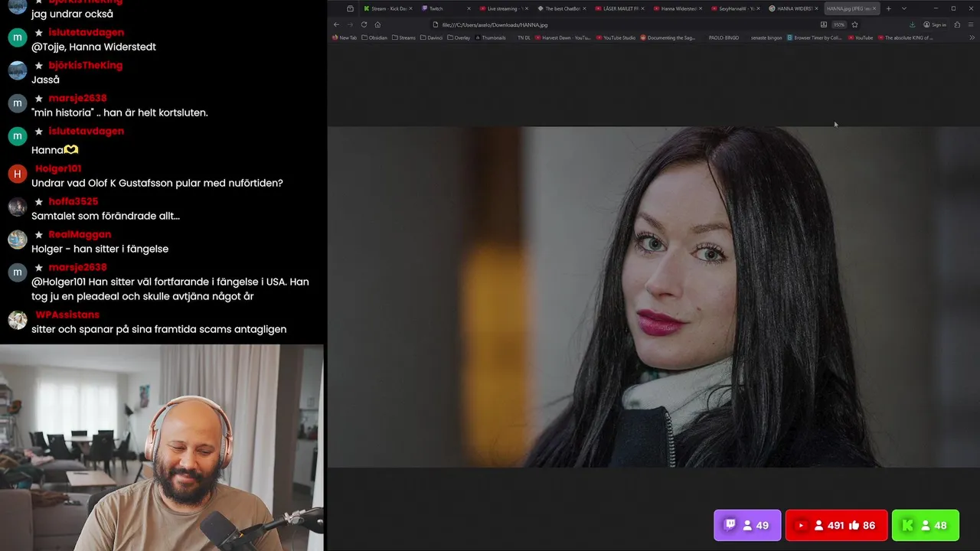
Task: Close the Stream - Kick tab
Action: pyautogui.click(x=410, y=8)
